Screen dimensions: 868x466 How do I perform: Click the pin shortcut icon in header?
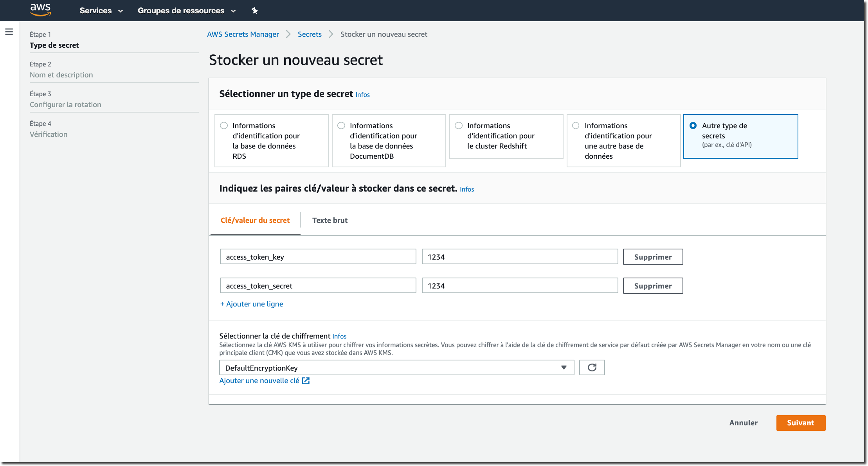click(254, 11)
